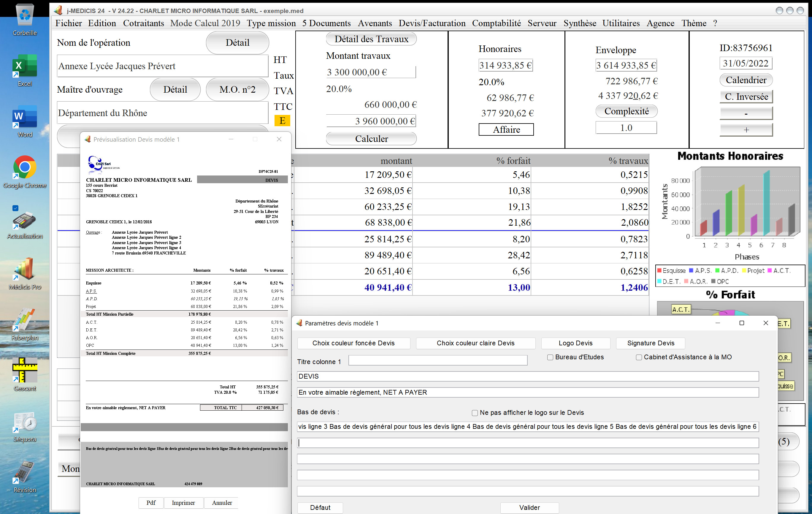
Task: Enable Cabinet d'Assistance à la MO
Action: pos(639,357)
